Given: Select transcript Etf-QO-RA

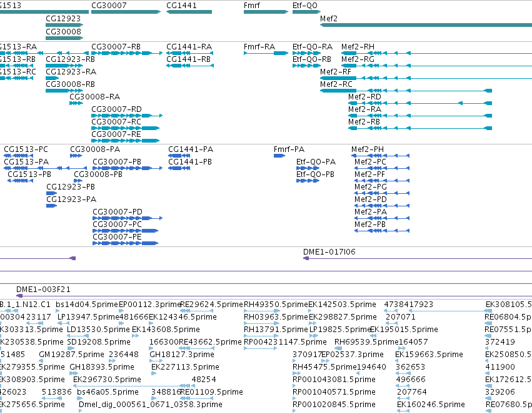Looking at the screenshot, I should pyautogui.click(x=313, y=47).
